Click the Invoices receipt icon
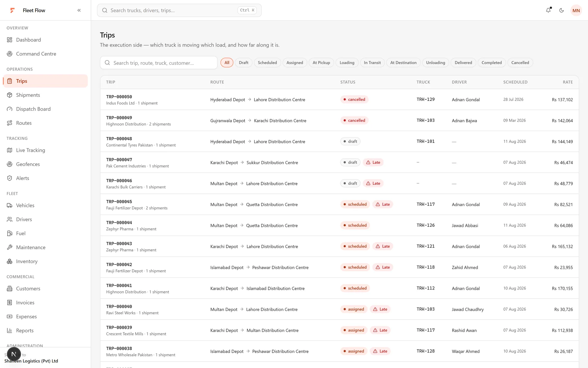This screenshot has width=588, height=368. 10,302
